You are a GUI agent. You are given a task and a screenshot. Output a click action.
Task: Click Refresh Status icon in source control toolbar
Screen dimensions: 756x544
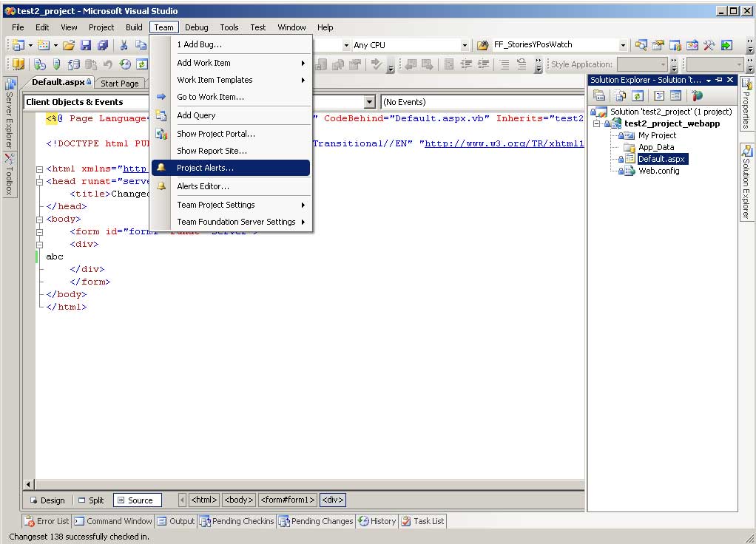(x=142, y=64)
